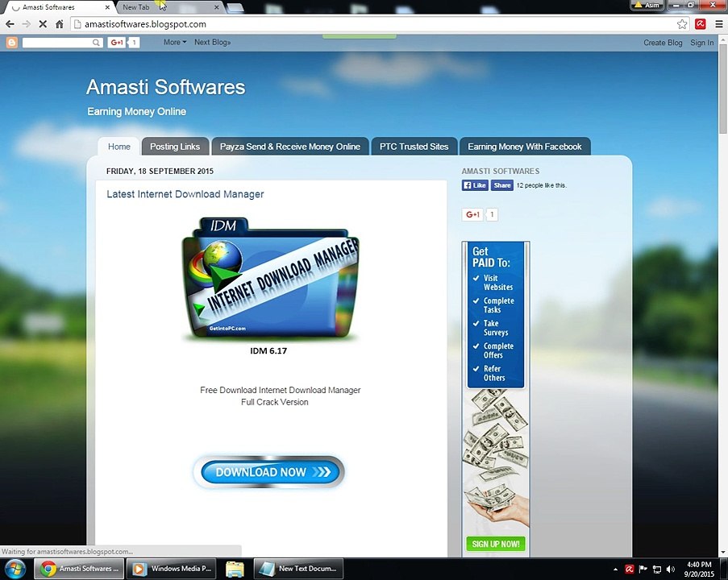This screenshot has width=728, height=580.
Task: Click the taskbar clock showing 4:40 PM
Action: coord(699,569)
